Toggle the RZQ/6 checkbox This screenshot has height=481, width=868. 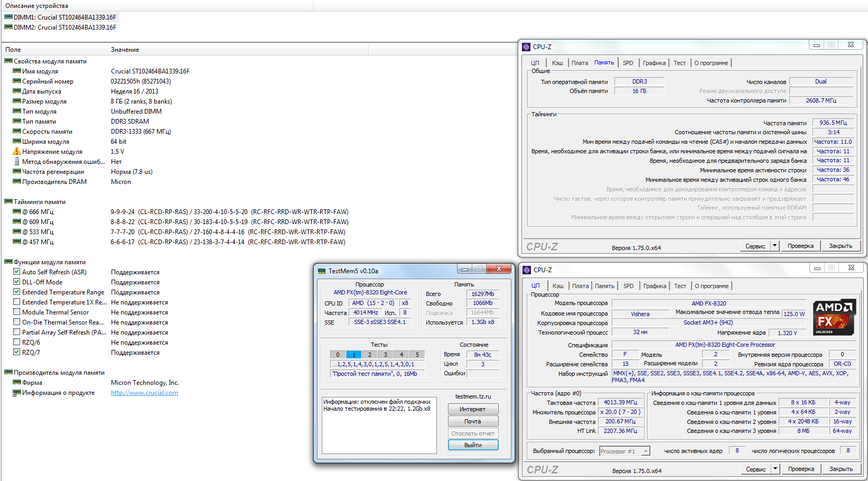pos(17,342)
